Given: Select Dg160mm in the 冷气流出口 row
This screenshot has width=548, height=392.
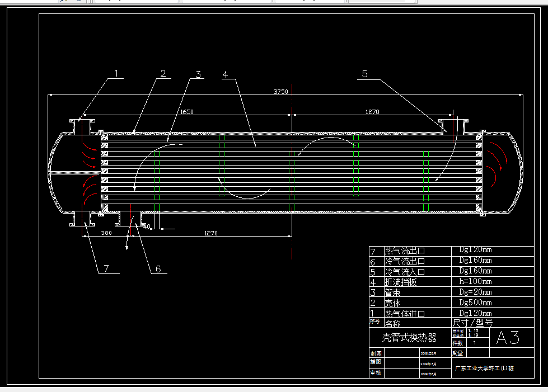Looking at the screenshot, I should point(475,260).
